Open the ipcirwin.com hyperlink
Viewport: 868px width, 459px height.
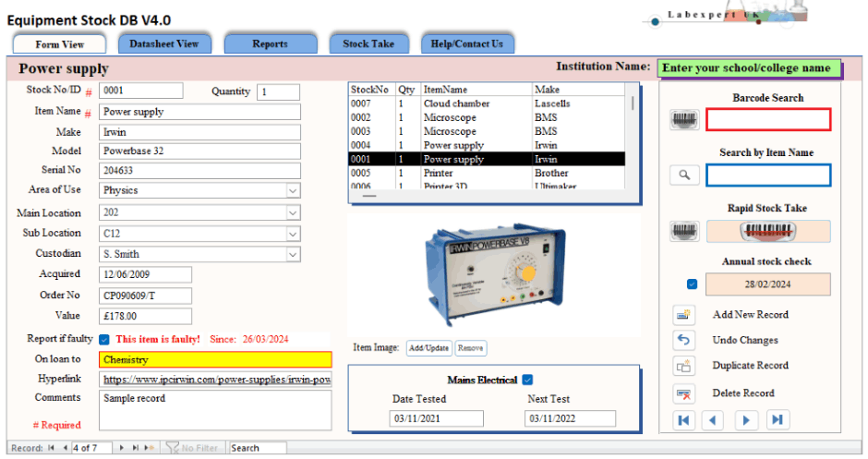click(x=217, y=380)
